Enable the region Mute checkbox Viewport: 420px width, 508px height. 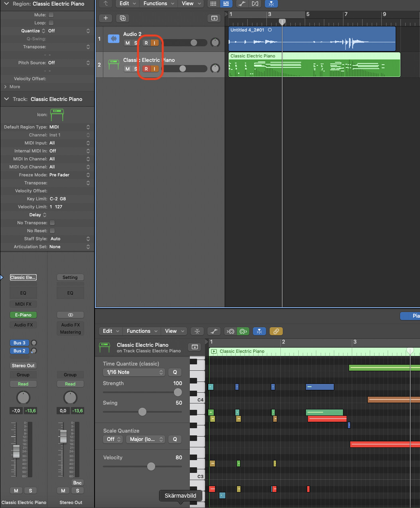tap(51, 15)
